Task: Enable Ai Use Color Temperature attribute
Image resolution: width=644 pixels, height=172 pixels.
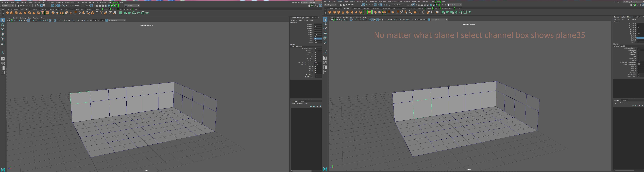Action: point(316,63)
